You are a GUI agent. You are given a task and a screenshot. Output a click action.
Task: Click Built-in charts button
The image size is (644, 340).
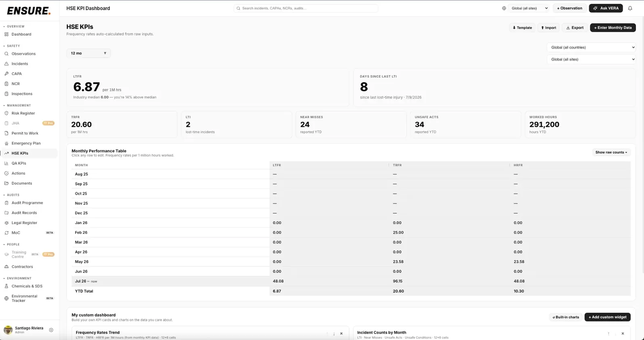566,317
